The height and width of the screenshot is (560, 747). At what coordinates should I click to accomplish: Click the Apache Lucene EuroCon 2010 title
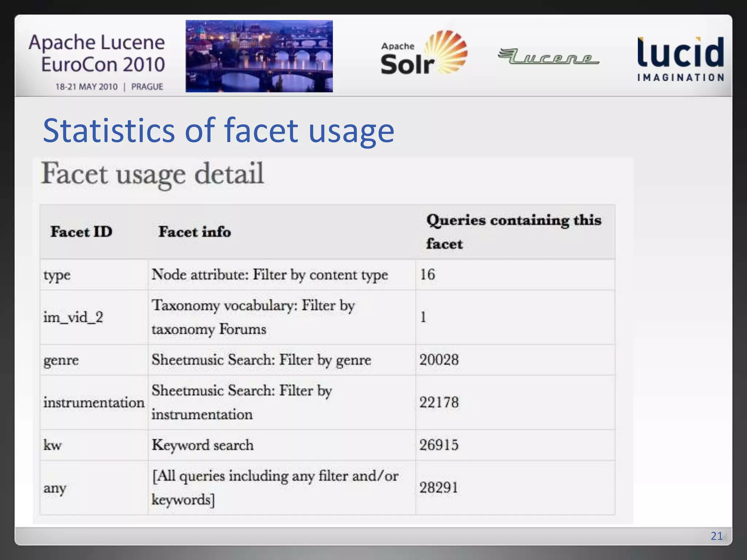pos(97,53)
